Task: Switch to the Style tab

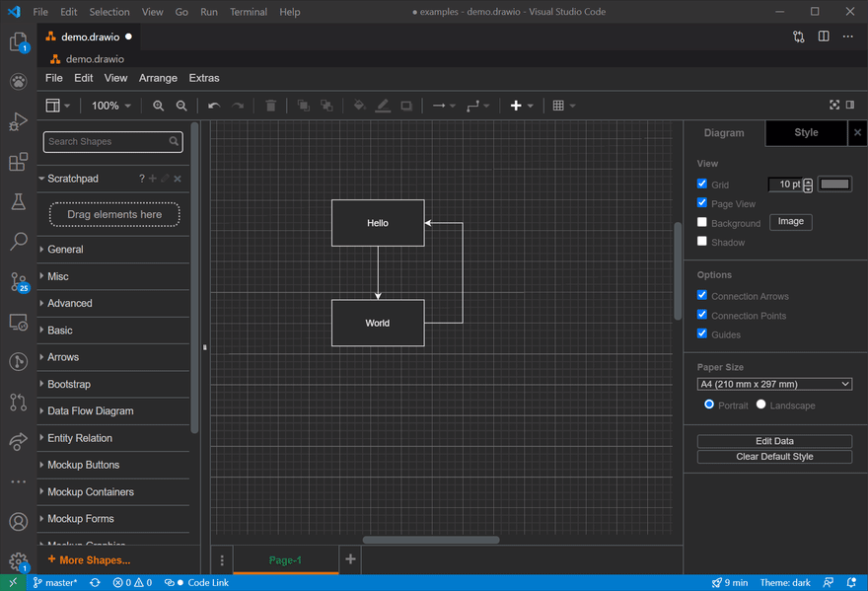Action: tap(806, 132)
